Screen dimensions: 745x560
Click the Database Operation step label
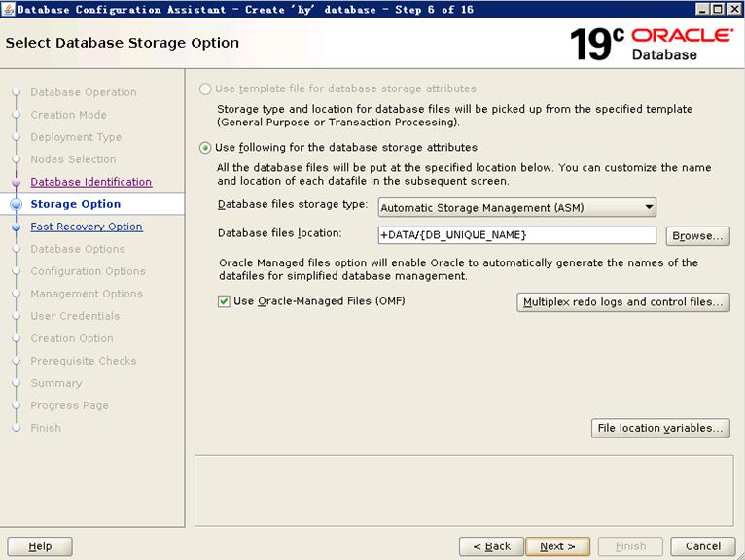click(x=84, y=92)
